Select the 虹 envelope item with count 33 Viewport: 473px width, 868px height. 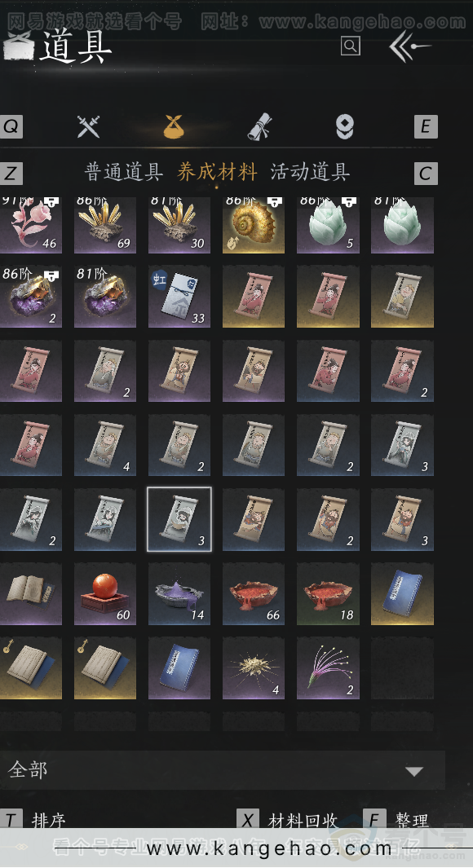pyautogui.click(x=179, y=297)
